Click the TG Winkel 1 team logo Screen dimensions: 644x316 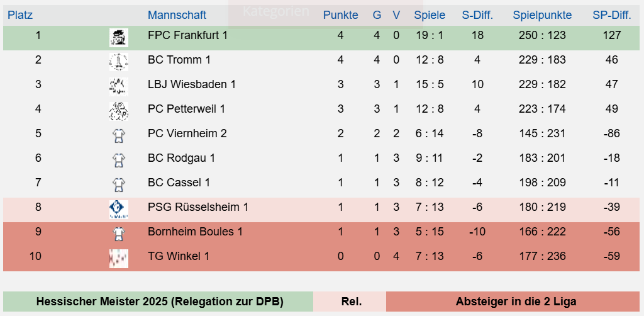tap(119, 259)
